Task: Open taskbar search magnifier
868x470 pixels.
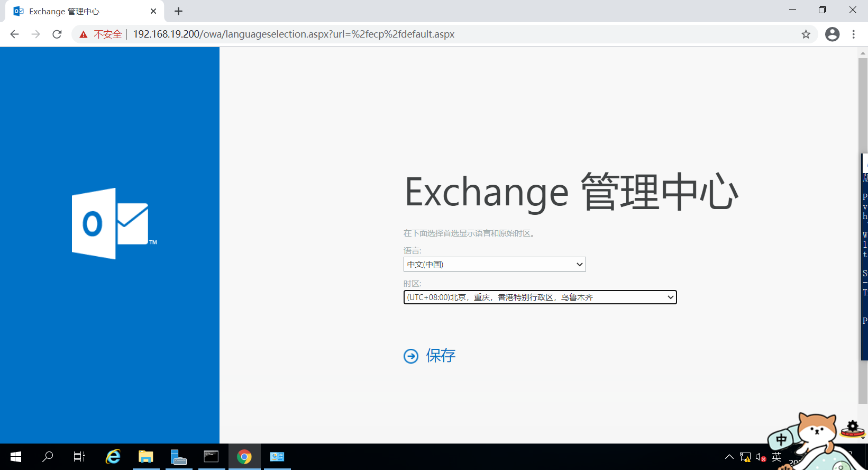Action: click(x=48, y=457)
